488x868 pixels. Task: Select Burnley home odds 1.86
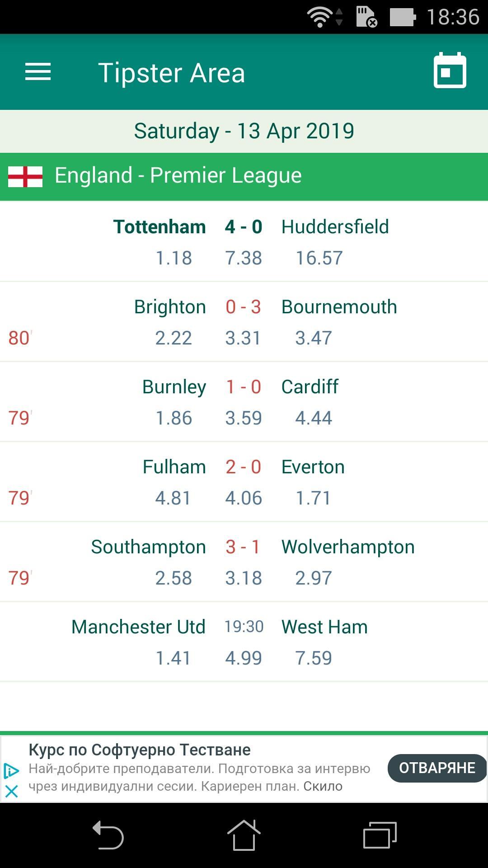pyautogui.click(x=174, y=418)
